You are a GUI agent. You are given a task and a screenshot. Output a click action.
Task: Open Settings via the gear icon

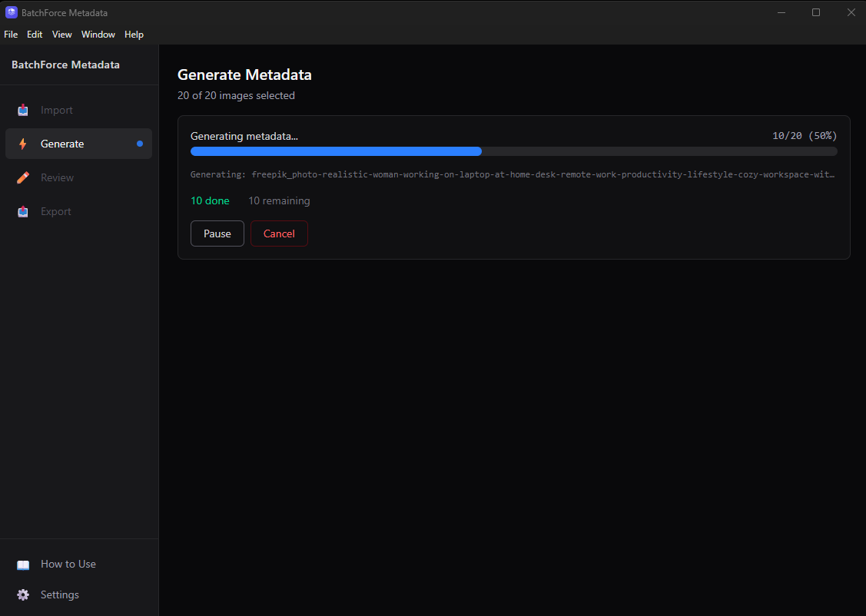point(23,594)
